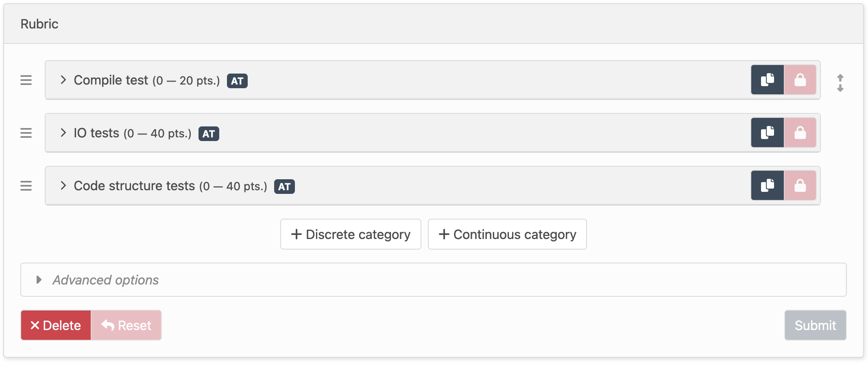The image size is (868, 365).
Task: Reset the rubric changes
Action: tap(126, 325)
